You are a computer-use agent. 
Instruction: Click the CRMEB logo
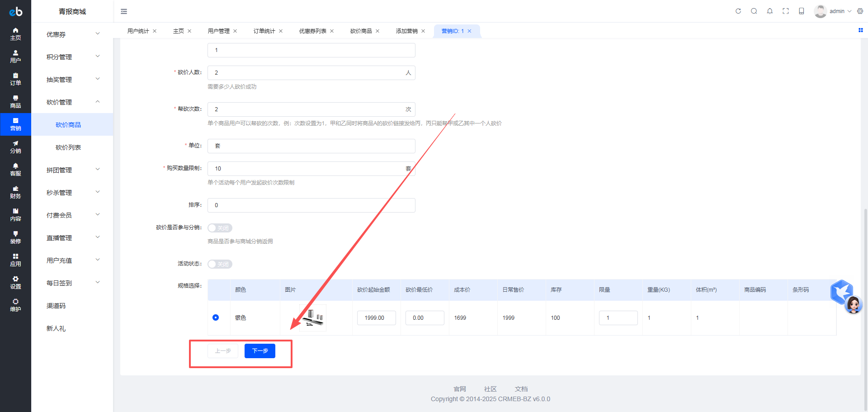16,11
